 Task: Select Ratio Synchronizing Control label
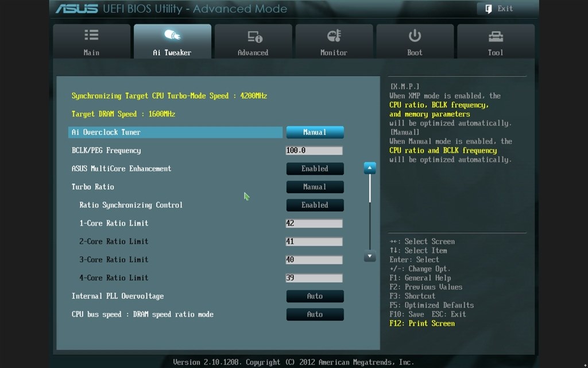131,205
